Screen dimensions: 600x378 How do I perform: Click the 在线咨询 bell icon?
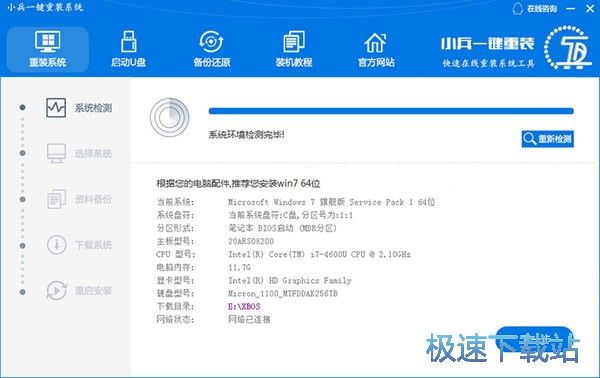coord(517,9)
